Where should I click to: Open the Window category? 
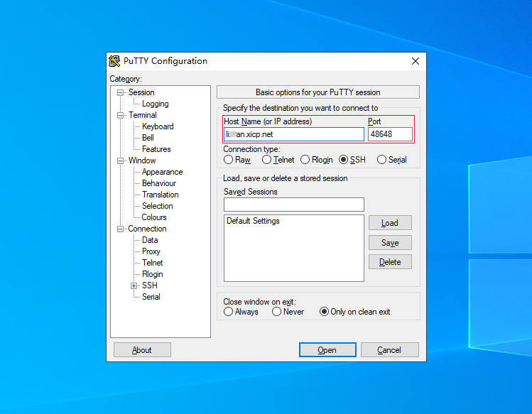pos(142,160)
